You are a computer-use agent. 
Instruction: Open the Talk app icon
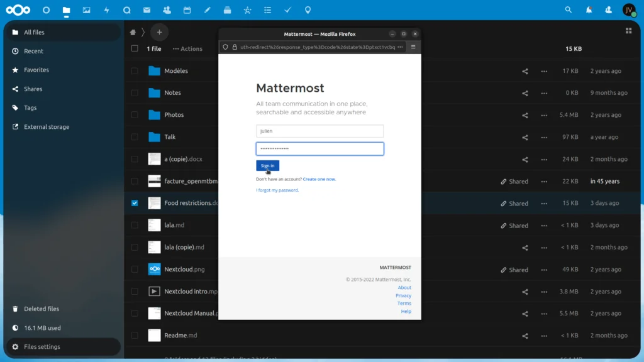126,10
